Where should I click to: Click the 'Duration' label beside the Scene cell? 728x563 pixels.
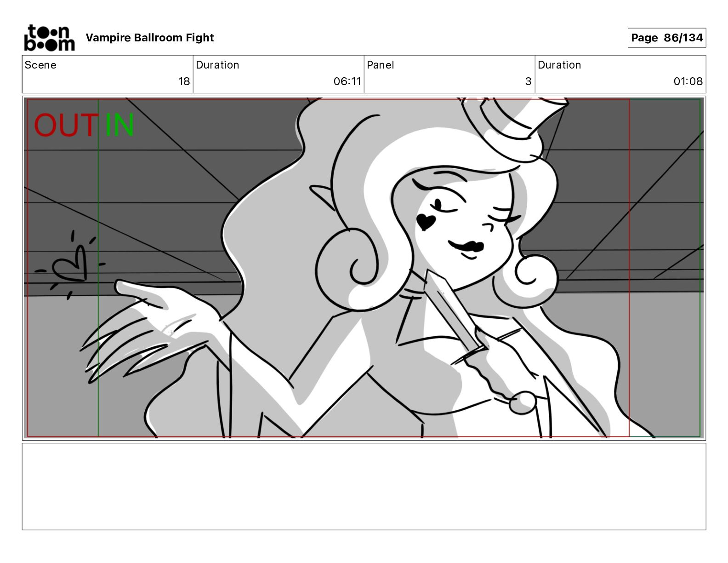217,65
